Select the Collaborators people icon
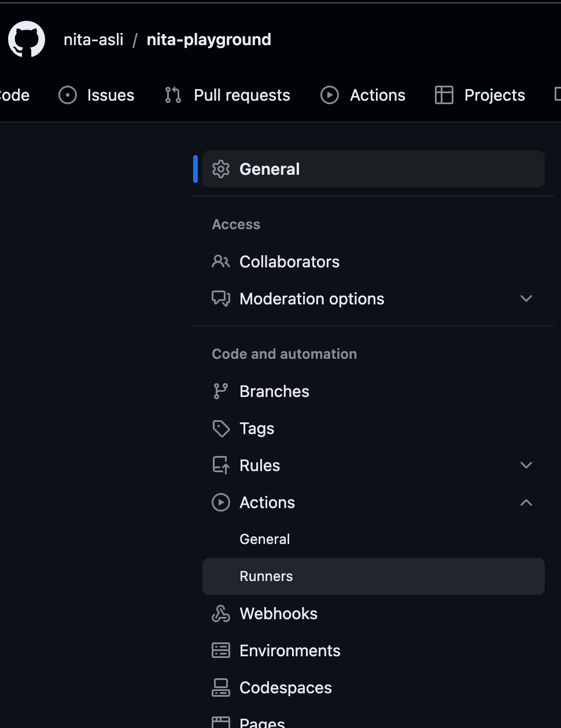Image resolution: width=561 pixels, height=728 pixels. [221, 261]
